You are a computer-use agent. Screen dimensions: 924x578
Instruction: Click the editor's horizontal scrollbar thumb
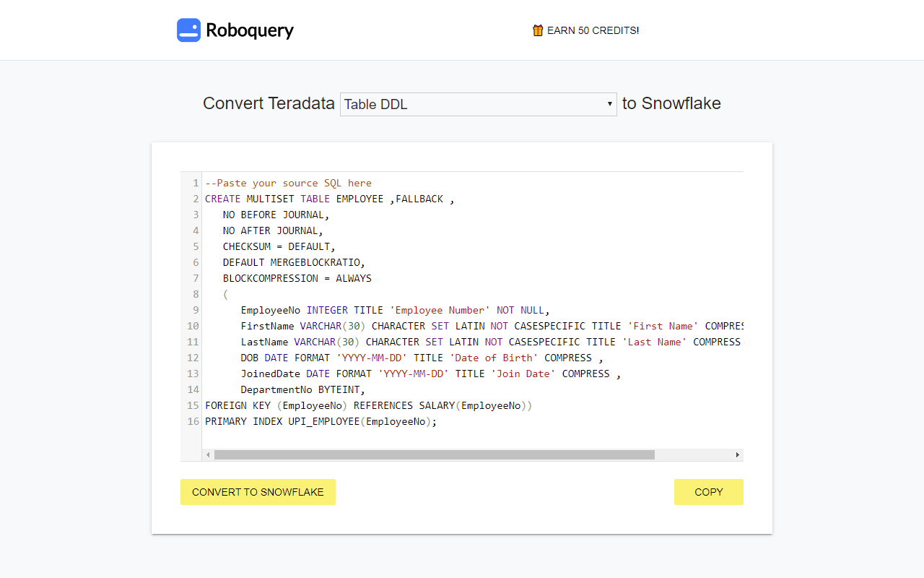pos(435,454)
